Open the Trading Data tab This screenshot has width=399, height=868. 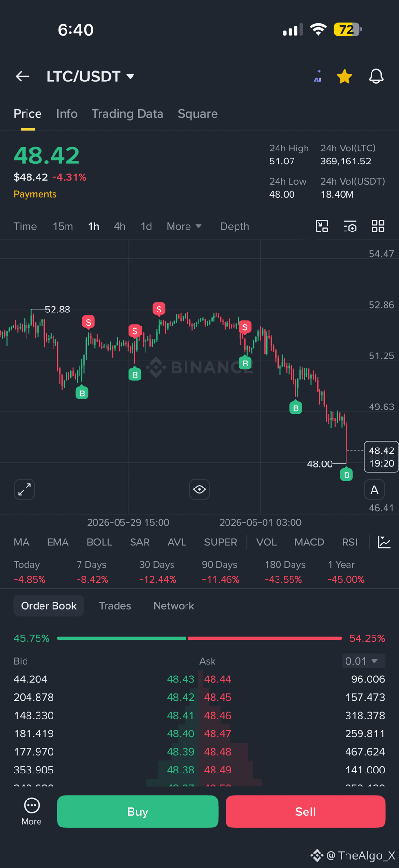[x=127, y=114]
